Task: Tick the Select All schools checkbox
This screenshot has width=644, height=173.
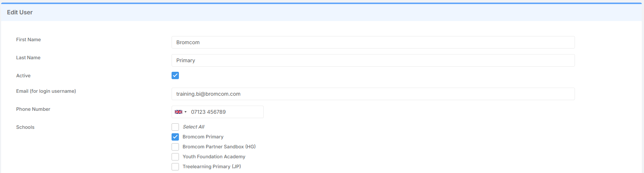Action: 175,127
